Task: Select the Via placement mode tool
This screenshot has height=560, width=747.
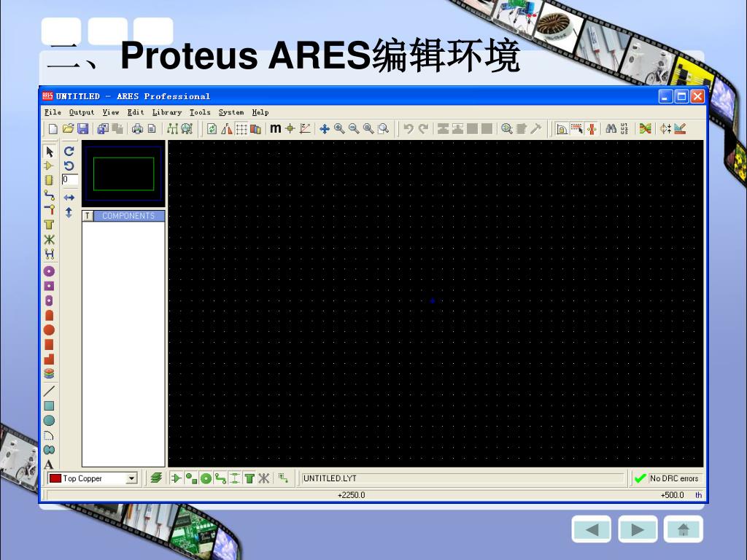Action: 49,209
